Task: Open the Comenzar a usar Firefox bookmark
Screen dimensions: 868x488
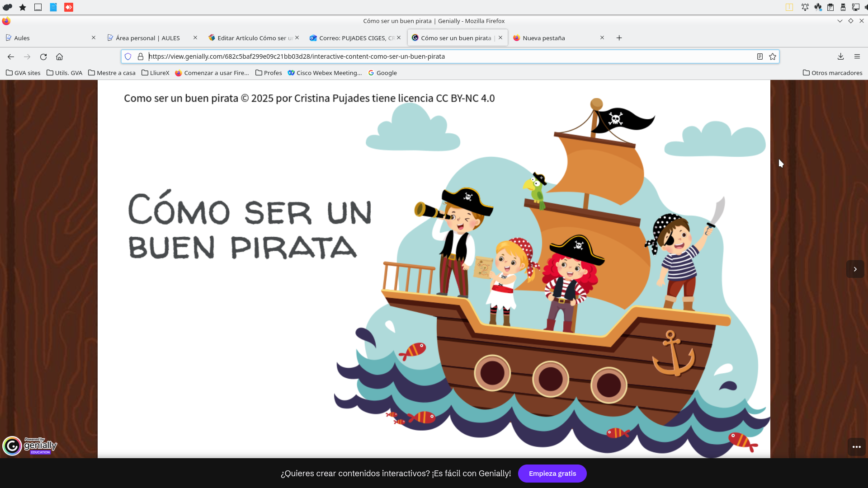Action: 212,73
